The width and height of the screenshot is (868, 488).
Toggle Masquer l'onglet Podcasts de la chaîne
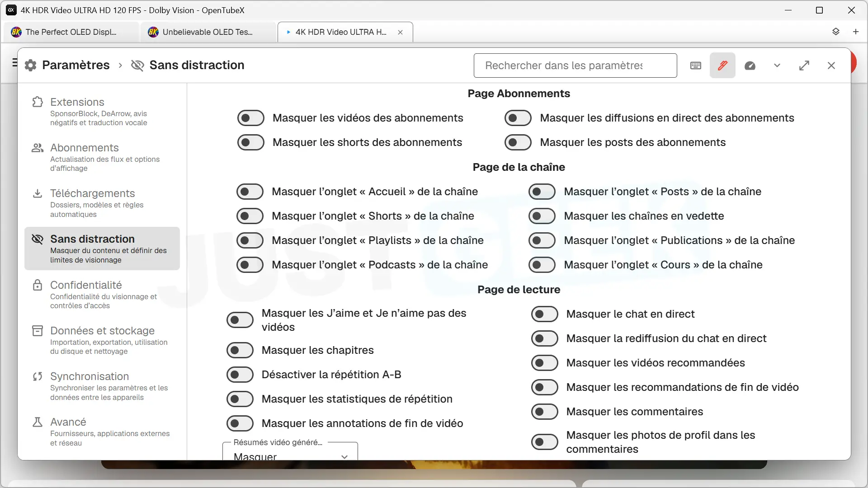click(x=250, y=265)
